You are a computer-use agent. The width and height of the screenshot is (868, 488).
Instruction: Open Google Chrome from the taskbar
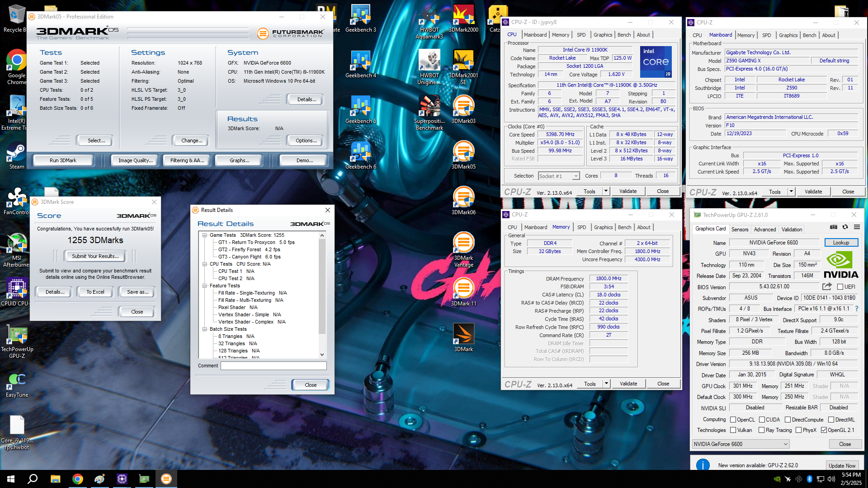(x=78, y=479)
